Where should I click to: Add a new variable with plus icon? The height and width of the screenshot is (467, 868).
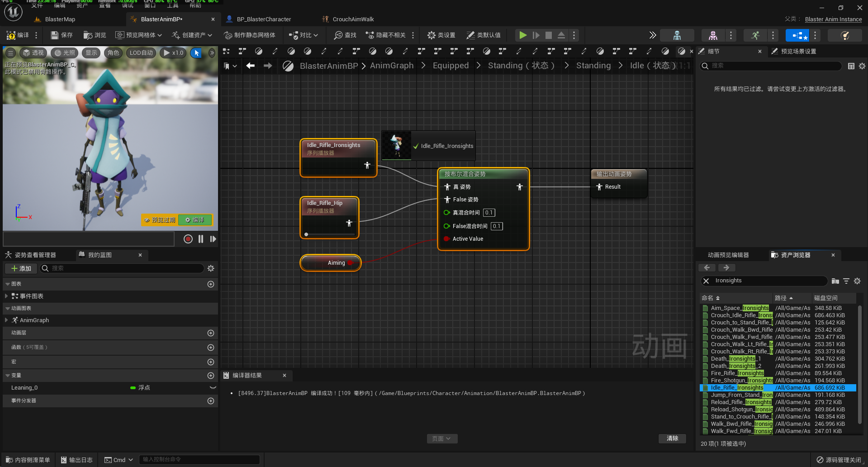click(x=211, y=376)
